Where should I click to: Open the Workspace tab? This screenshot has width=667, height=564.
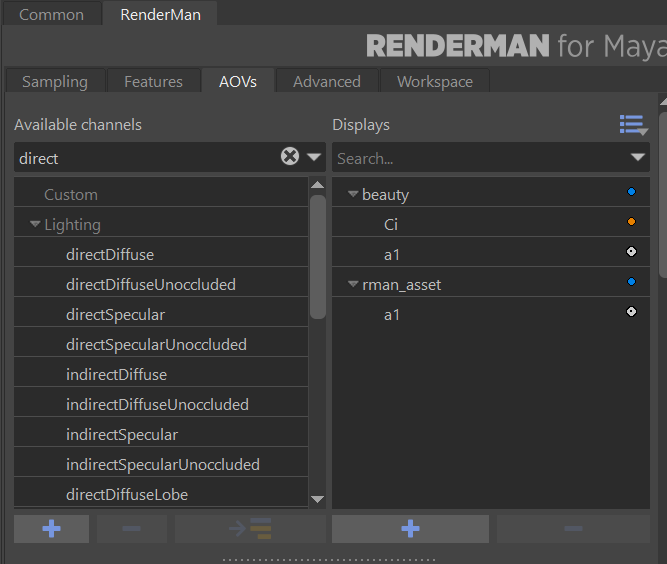pos(435,81)
